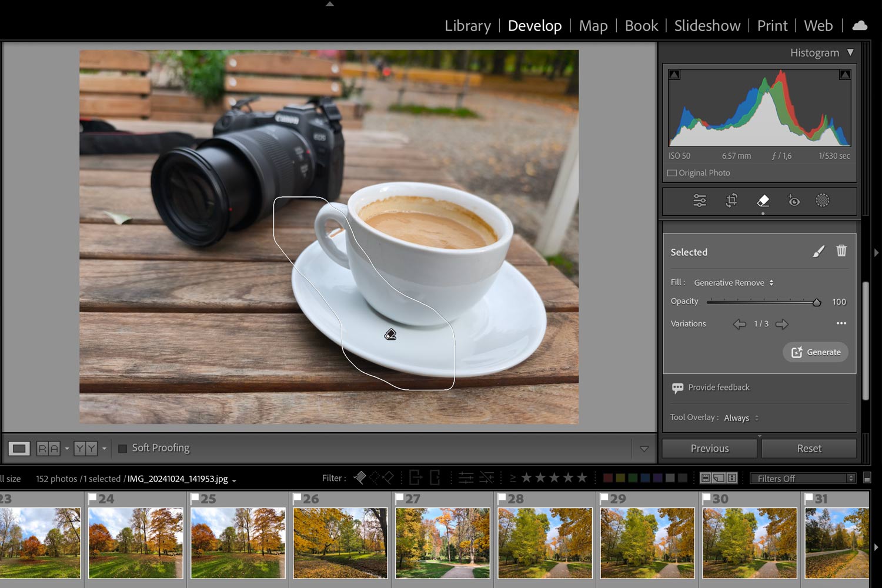This screenshot has height=588, width=882.
Task: Open the Edit sliders panel icon
Action: (699, 201)
